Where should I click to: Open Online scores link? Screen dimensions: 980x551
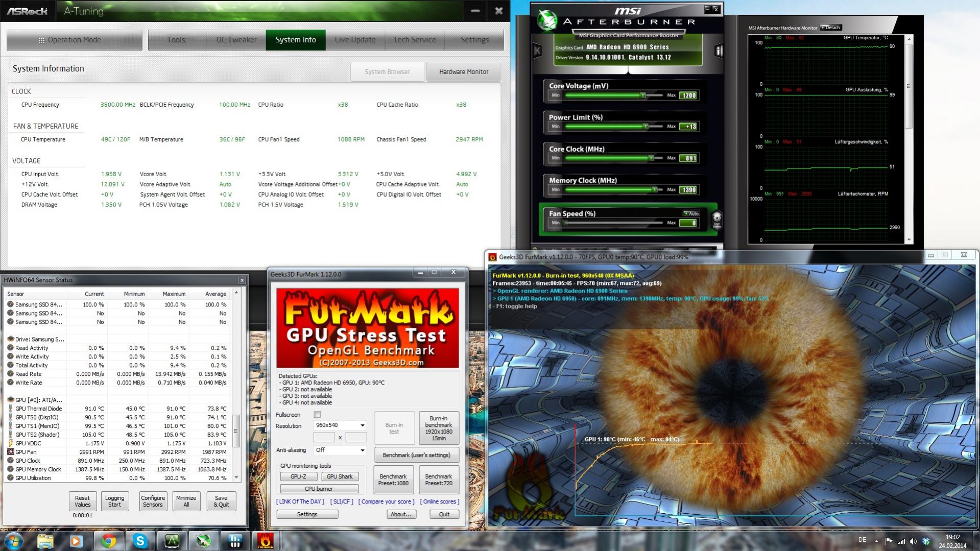[x=439, y=501]
